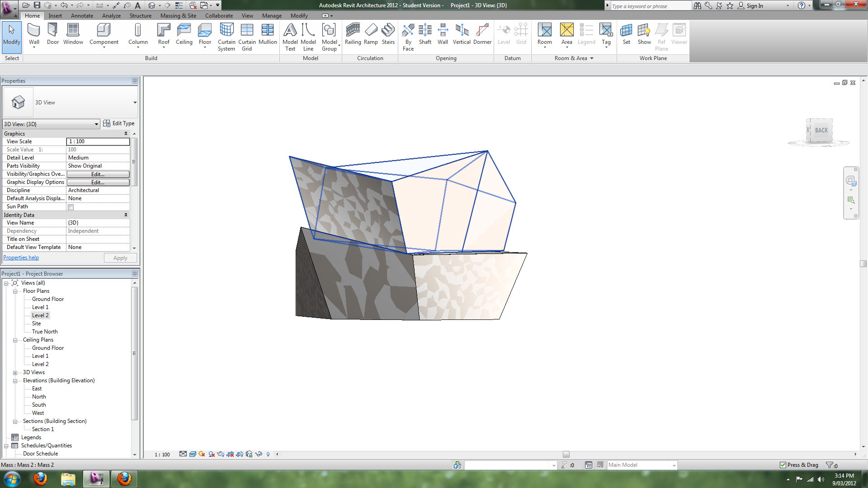The image size is (868, 488).
Task: Open the Properties help link
Action: pos(21,258)
